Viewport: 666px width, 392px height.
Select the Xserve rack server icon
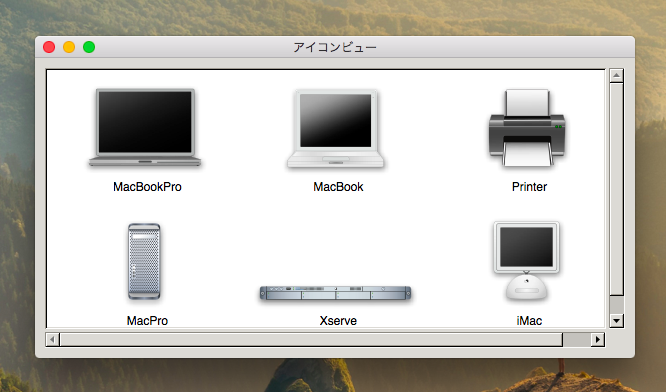click(x=336, y=293)
